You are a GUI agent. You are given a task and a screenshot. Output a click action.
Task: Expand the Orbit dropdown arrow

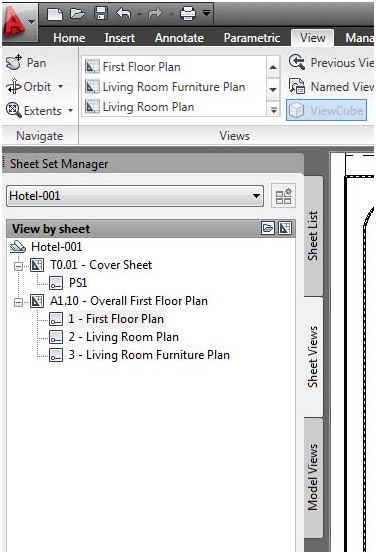61,87
